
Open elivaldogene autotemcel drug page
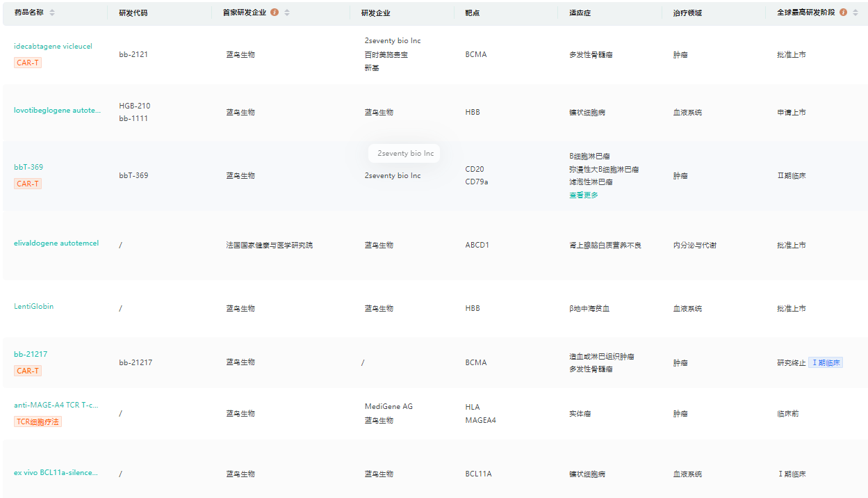click(x=56, y=243)
